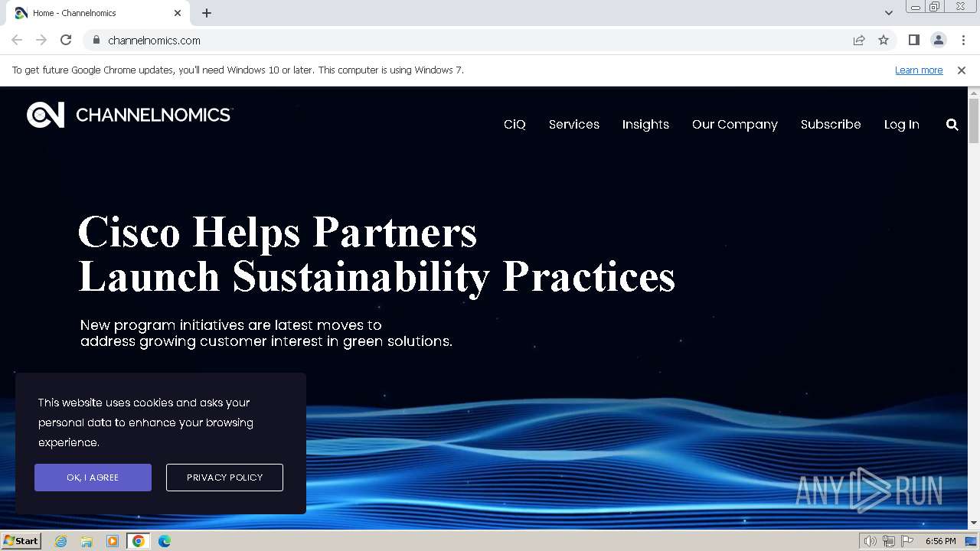Go to the Subscribe page
Viewport: 980px width, 551px height.
click(831, 124)
